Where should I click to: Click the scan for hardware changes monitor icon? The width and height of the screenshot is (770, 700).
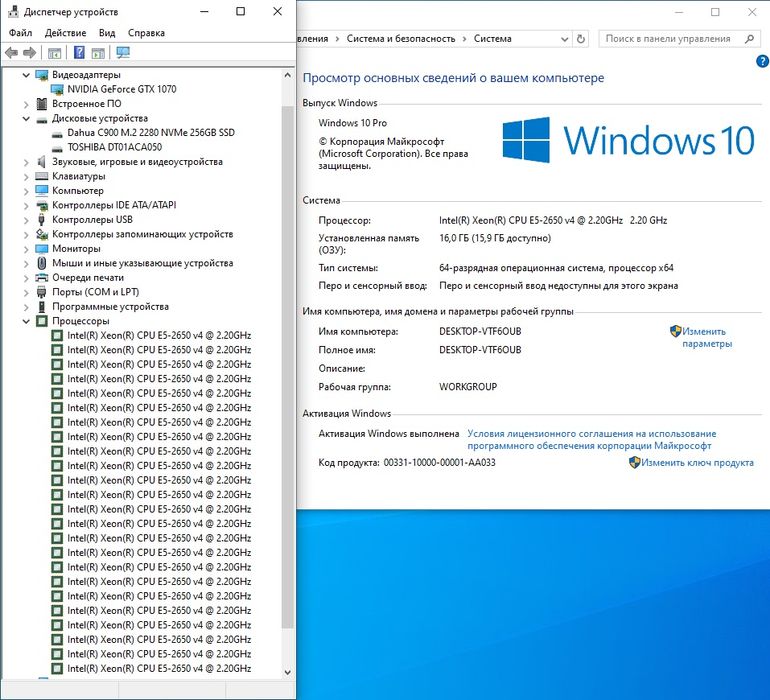(123, 53)
